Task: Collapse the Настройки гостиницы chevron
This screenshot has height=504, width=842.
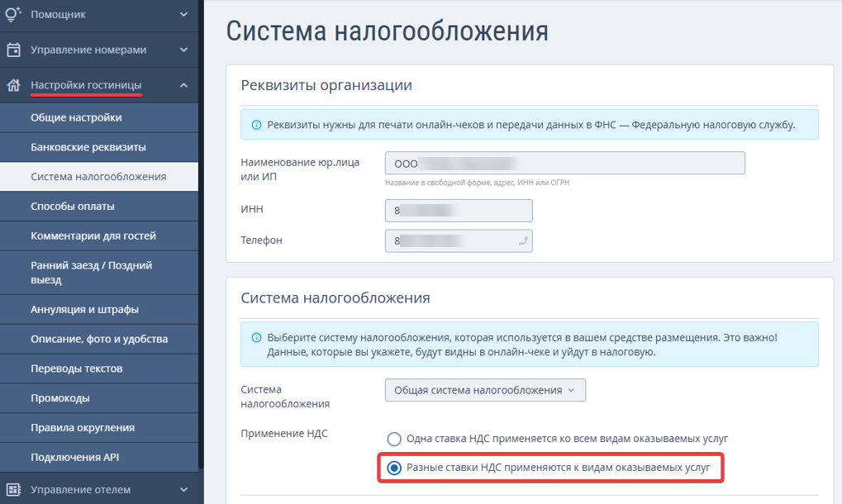Action: 183,85
